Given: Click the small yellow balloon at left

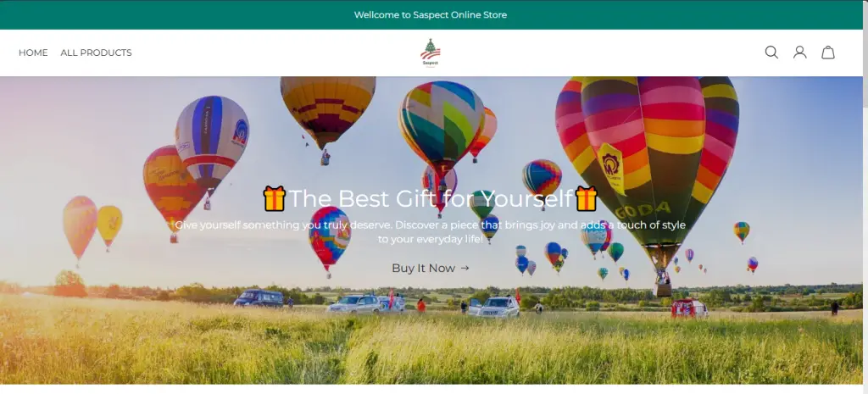Looking at the screenshot, I should 109,225.
